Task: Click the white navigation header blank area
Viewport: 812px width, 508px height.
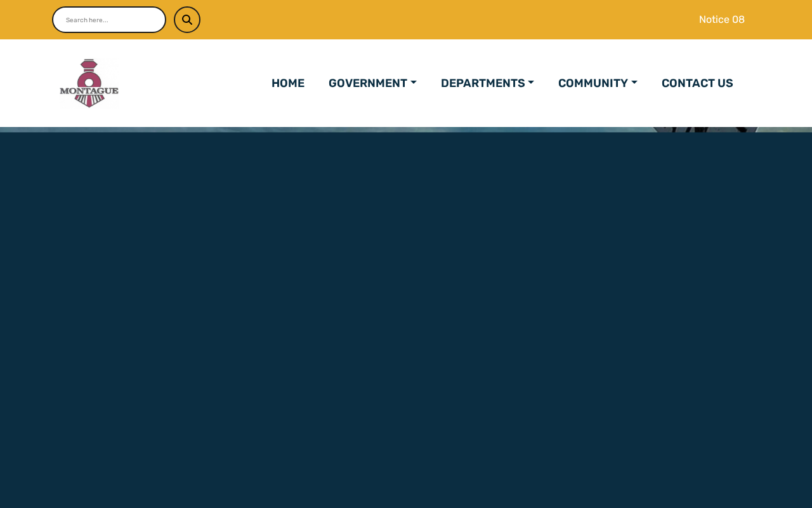Action: [x=190, y=83]
